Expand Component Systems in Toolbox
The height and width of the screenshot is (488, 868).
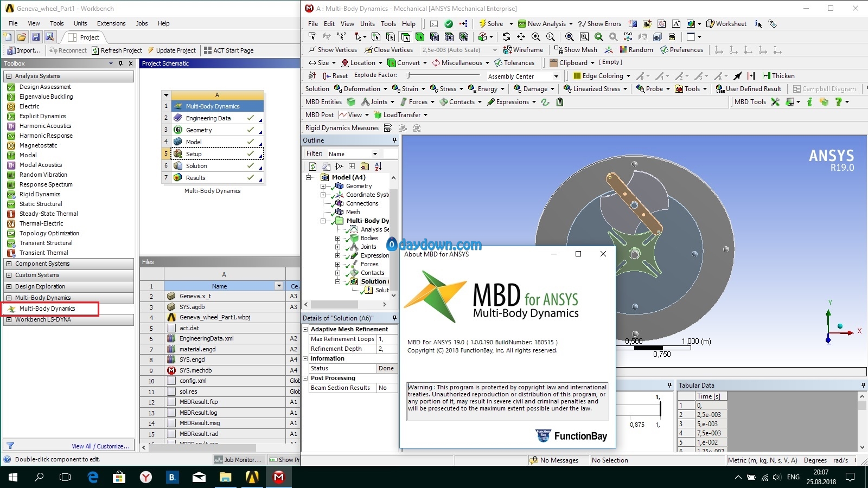[9, 264]
